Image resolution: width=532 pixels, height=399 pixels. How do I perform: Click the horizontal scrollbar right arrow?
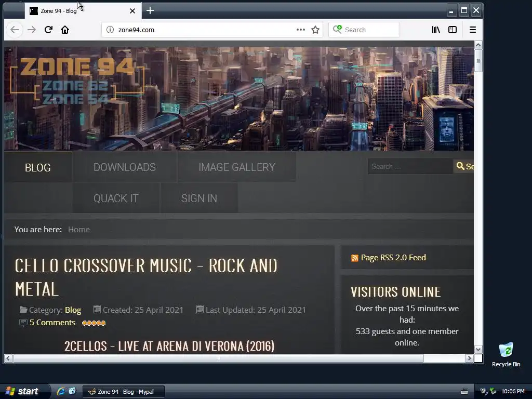click(469, 358)
